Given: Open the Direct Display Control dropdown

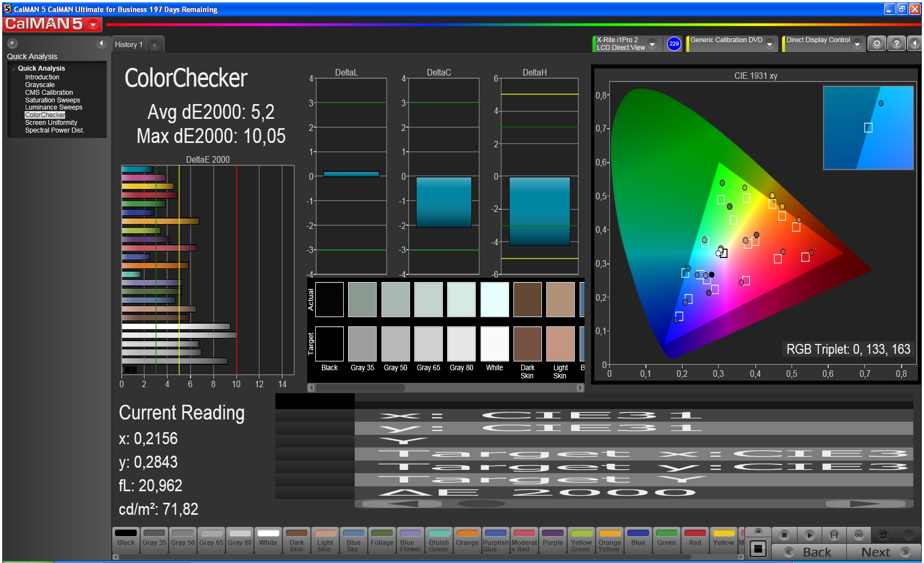Looking at the screenshot, I should click(857, 44).
